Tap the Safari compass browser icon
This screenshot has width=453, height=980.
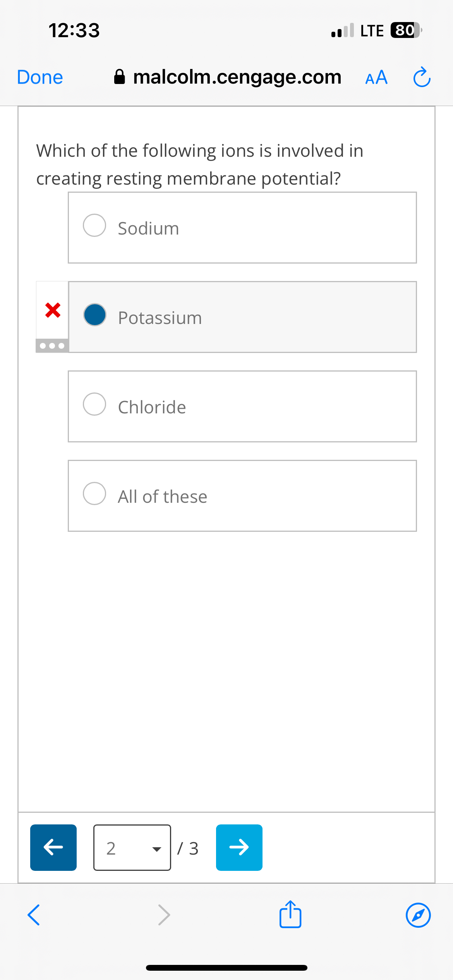[417, 914]
